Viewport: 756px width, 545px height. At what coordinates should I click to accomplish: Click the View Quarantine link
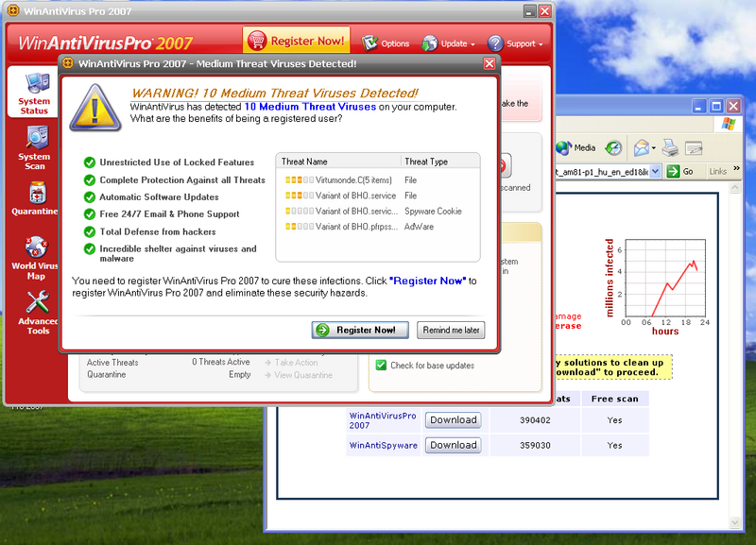click(299, 375)
